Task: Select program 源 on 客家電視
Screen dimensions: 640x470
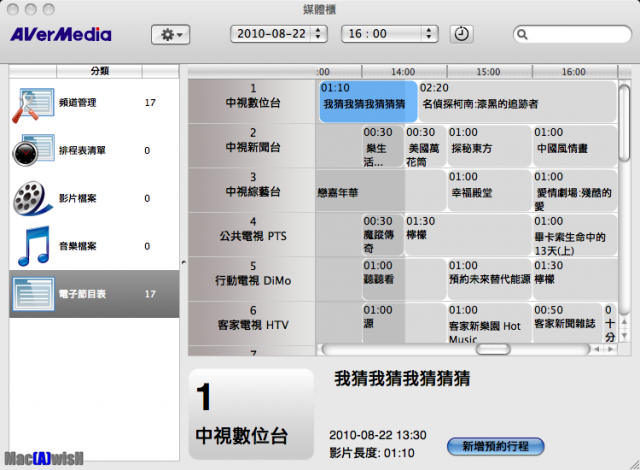Action: pyautogui.click(x=404, y=323)
